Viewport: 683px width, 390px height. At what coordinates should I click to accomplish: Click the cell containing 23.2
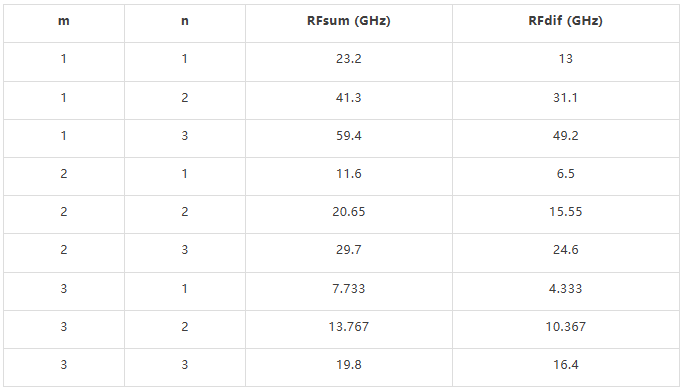(348, 59)
